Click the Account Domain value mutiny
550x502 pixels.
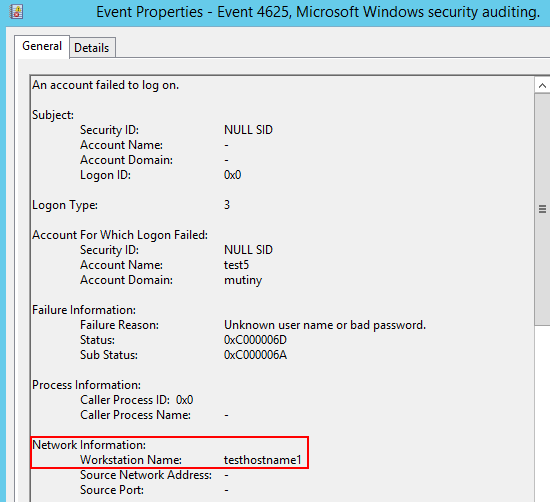(243, 280)
